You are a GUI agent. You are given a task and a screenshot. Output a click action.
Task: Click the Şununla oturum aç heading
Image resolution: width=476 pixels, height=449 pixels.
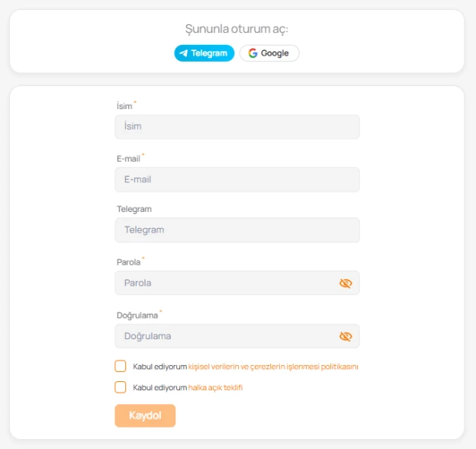click(x=236, y=30)
